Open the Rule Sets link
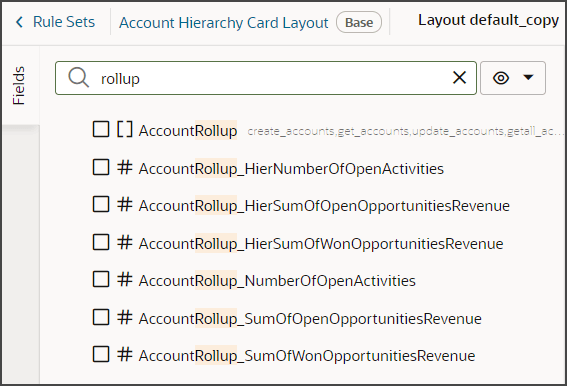The image size is (567, 386). pos(64,22)
